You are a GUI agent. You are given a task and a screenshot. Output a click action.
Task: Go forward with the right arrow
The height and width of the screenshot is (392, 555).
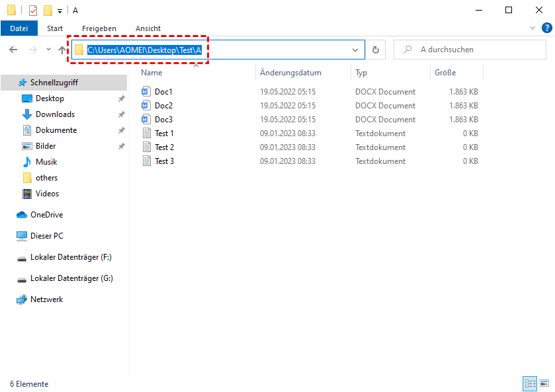click(33, 50)
